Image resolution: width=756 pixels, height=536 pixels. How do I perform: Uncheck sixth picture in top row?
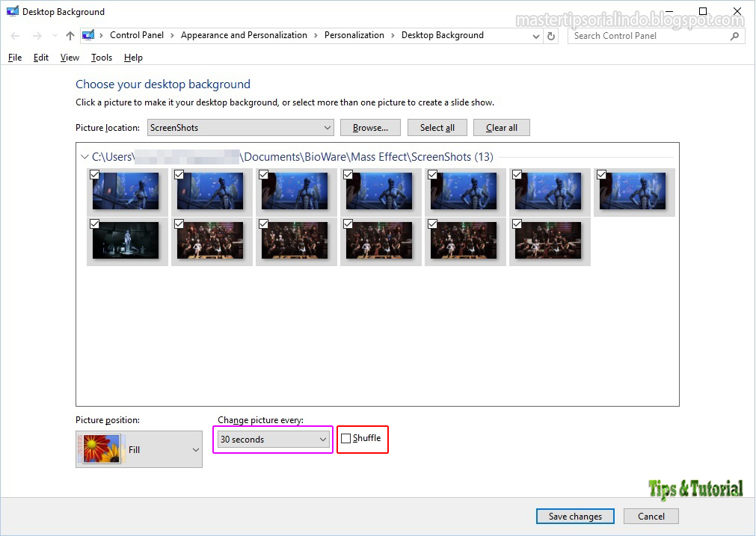coord(517,174)
